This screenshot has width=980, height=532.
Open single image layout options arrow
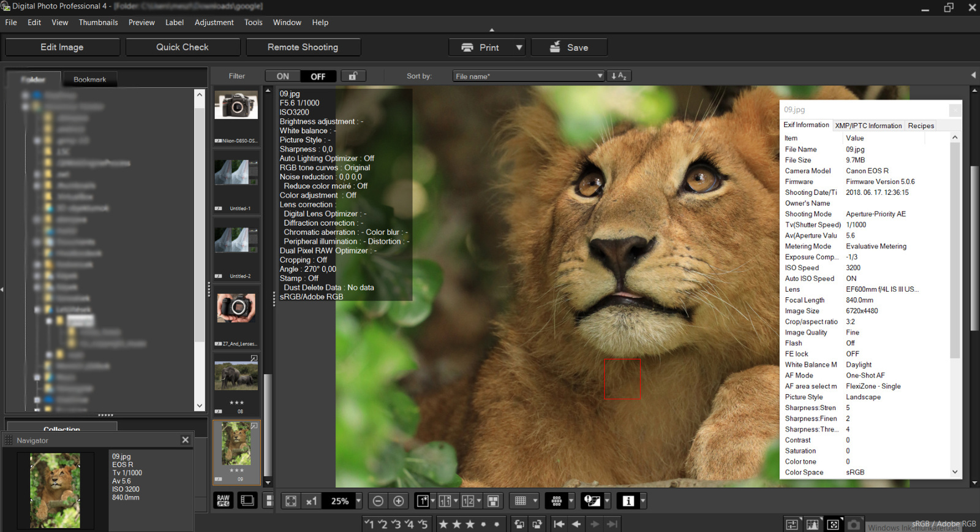pyautogui.click(x=432, y=501)
